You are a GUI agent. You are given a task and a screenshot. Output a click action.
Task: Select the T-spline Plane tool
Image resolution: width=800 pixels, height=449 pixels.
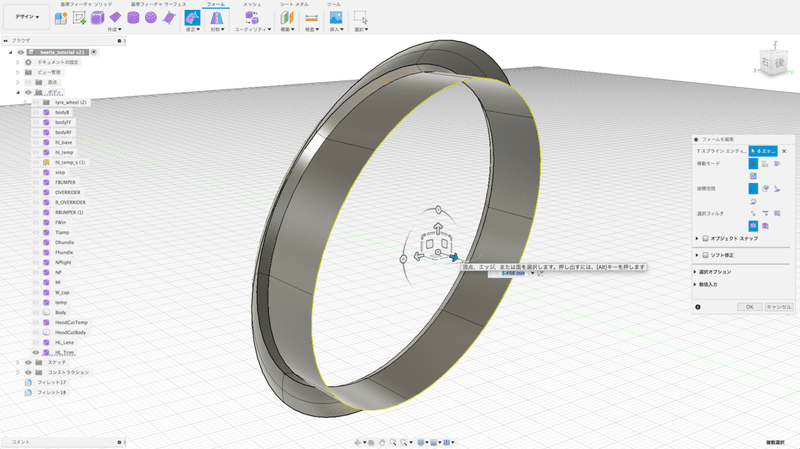(x=115, y=18)
